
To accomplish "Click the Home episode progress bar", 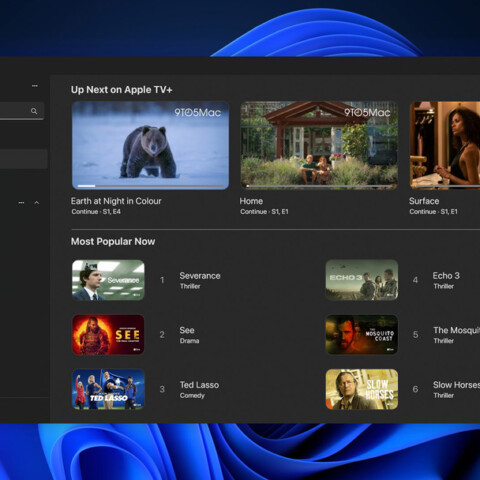I will tap(319, 186).
